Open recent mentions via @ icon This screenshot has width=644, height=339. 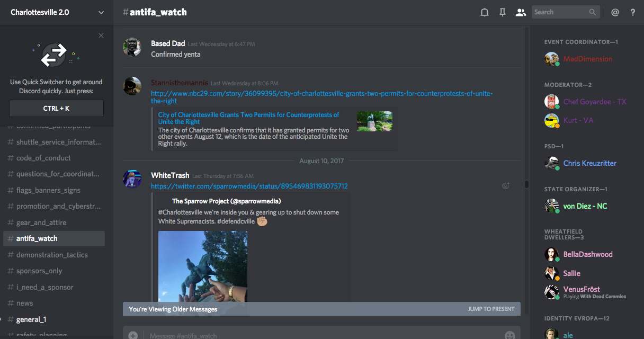(615, 12)
